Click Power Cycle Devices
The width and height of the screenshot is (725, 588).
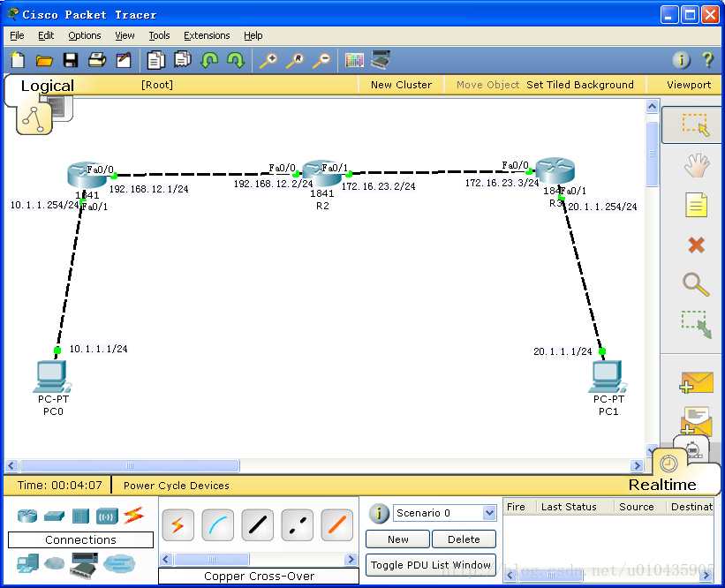point(176,486)
